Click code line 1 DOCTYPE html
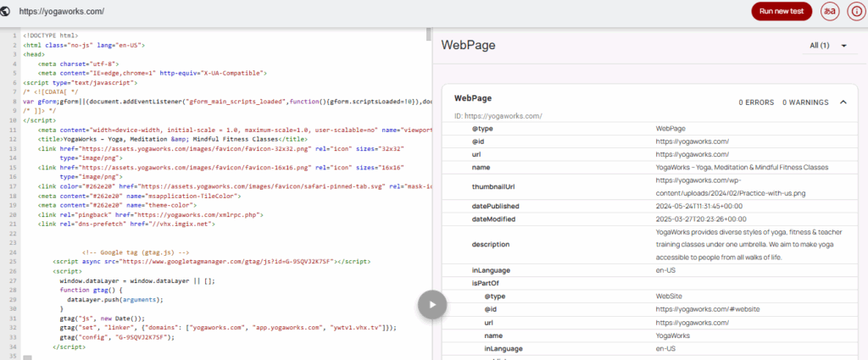 pyautogui.click(x=51, y=36)
